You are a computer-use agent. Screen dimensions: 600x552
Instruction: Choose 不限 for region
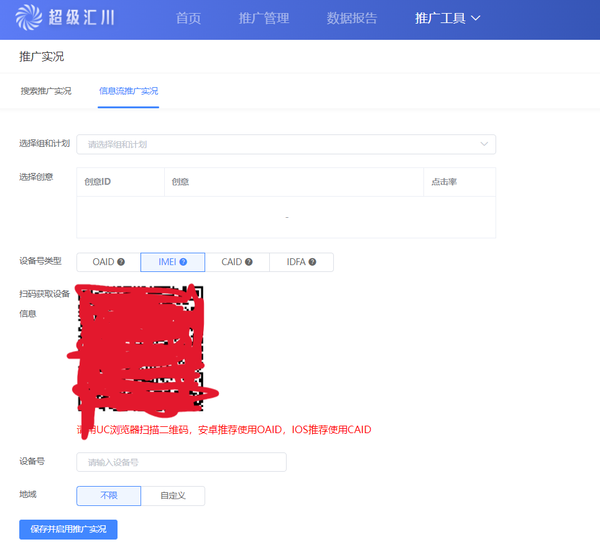109,496
